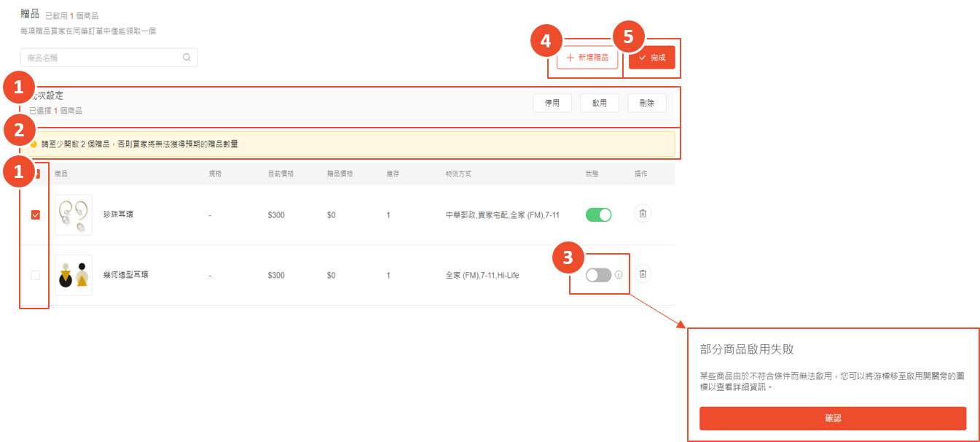
Task: Click the orange 完成 button
Action: [652, 58]
